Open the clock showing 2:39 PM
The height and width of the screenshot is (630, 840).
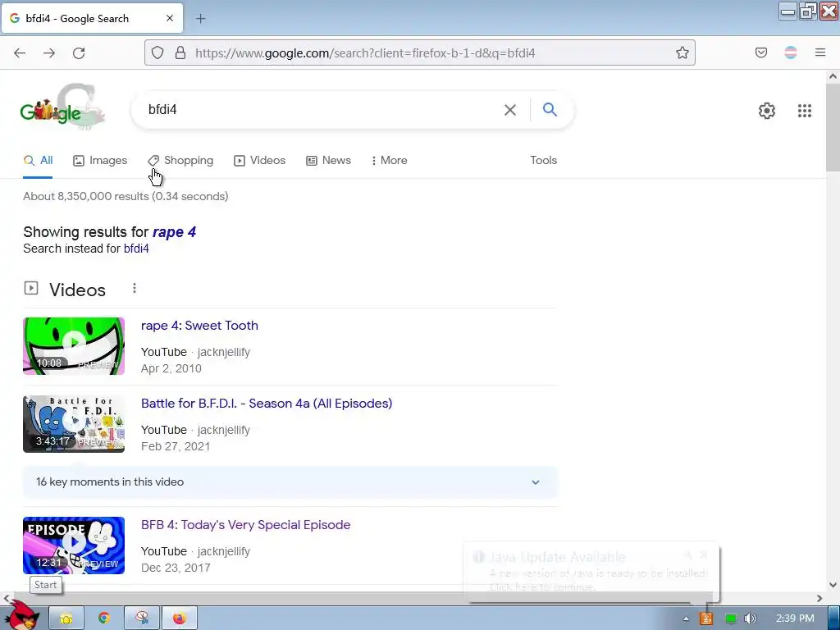tap(795, 619)
